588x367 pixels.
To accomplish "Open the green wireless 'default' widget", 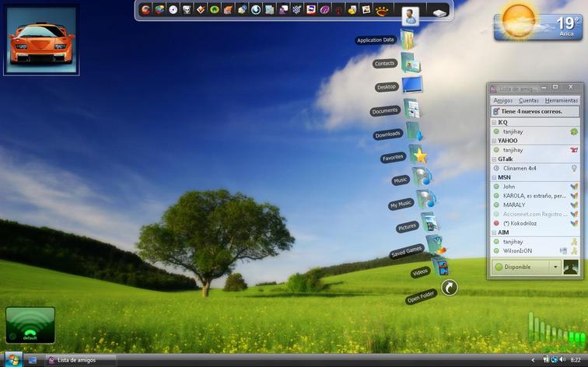I will (x=30, y=325).
